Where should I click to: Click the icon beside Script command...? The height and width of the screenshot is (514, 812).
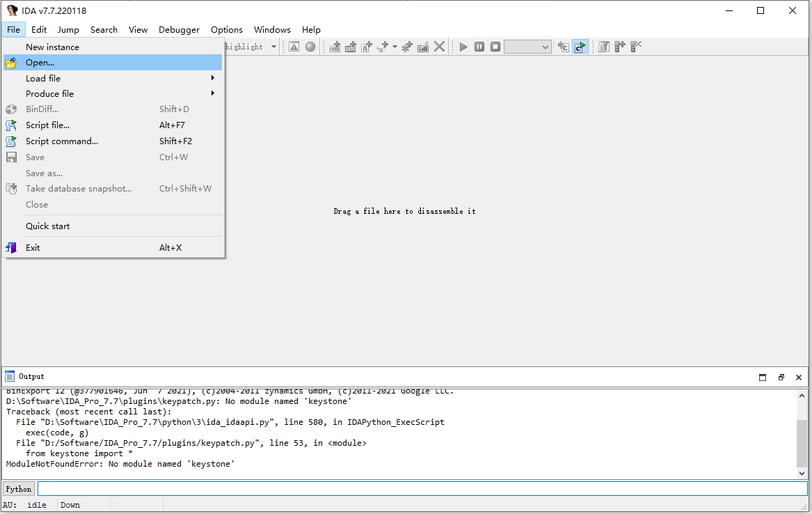11,141
